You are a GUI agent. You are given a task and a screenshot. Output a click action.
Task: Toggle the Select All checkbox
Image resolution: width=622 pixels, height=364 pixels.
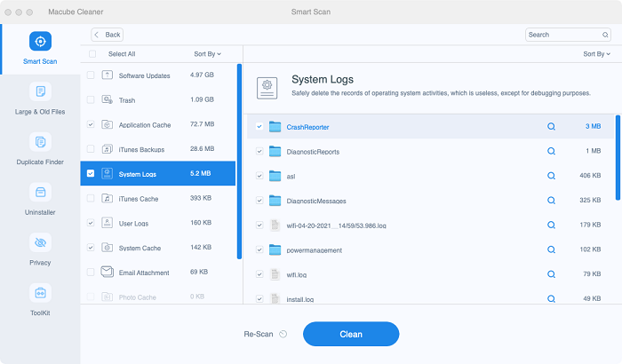tap(92, 54)
